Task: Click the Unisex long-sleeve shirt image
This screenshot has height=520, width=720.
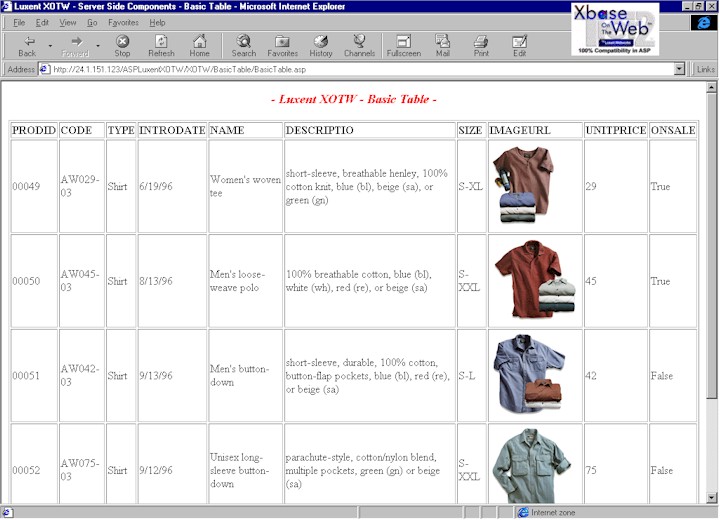Action: 530,465
